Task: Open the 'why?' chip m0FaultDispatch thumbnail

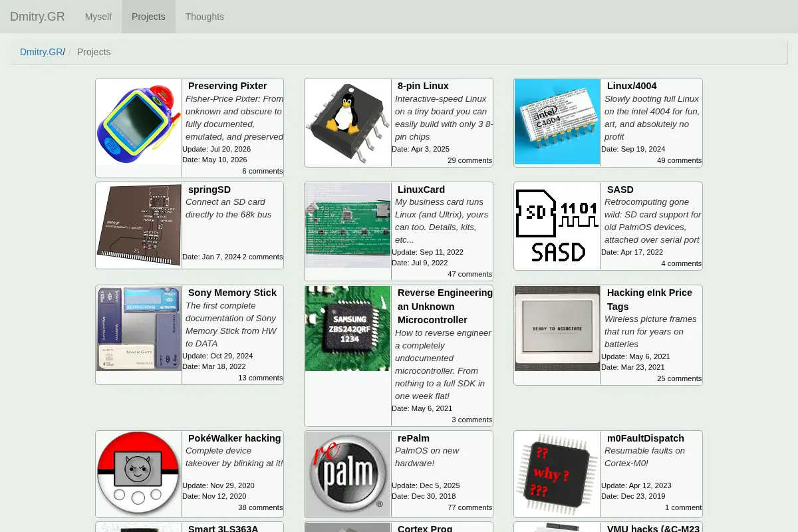Action: click(557, 474)
